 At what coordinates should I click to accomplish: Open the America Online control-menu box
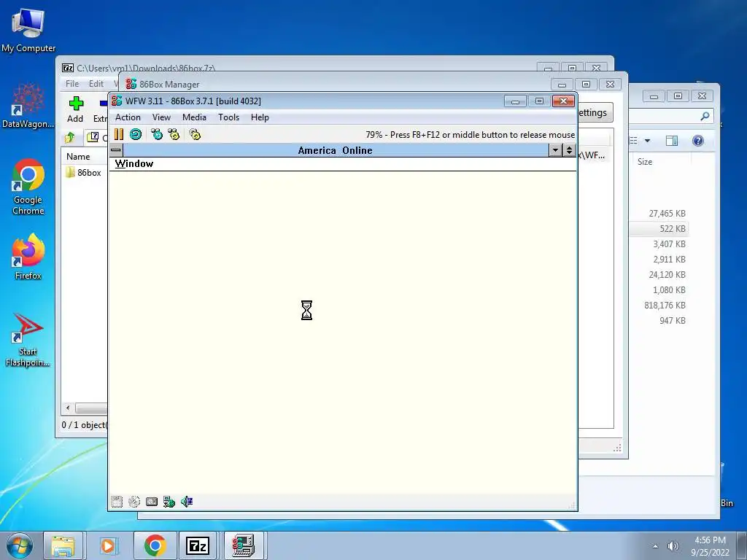(x=116, y=150)
